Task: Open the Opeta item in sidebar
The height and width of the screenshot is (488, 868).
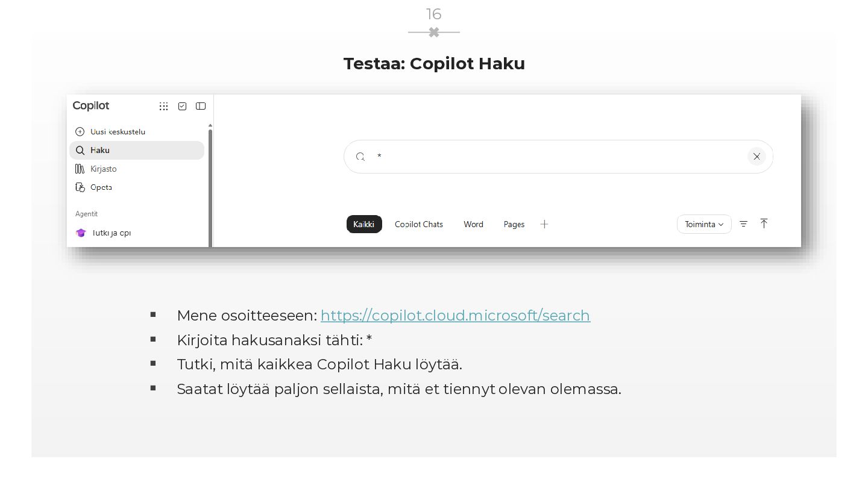Action: click(94, 187)
